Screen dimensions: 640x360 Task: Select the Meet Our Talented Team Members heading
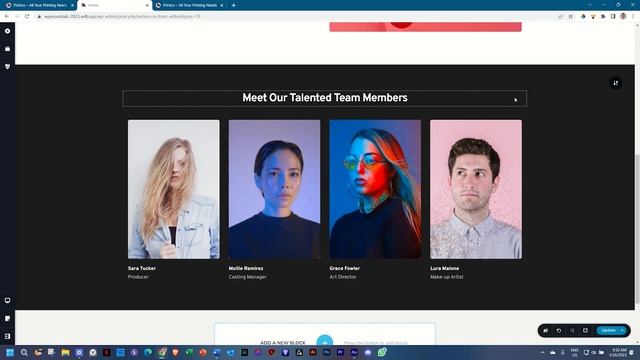pyautogui.click(x=324, y=98)
